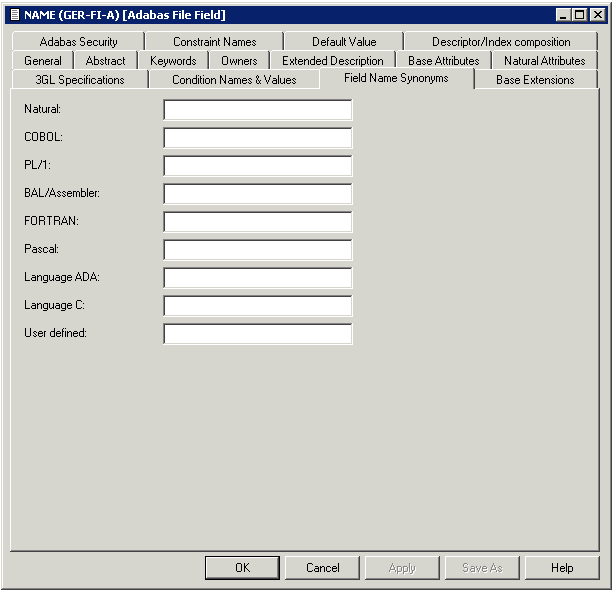Open Help for this dialog
Screen dimensions: 613x591
[562, 568]
